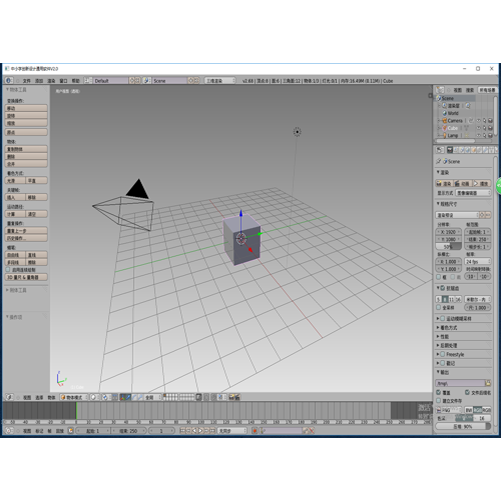
Task: Click the 历史操作 history button
Action: (26, 238)
